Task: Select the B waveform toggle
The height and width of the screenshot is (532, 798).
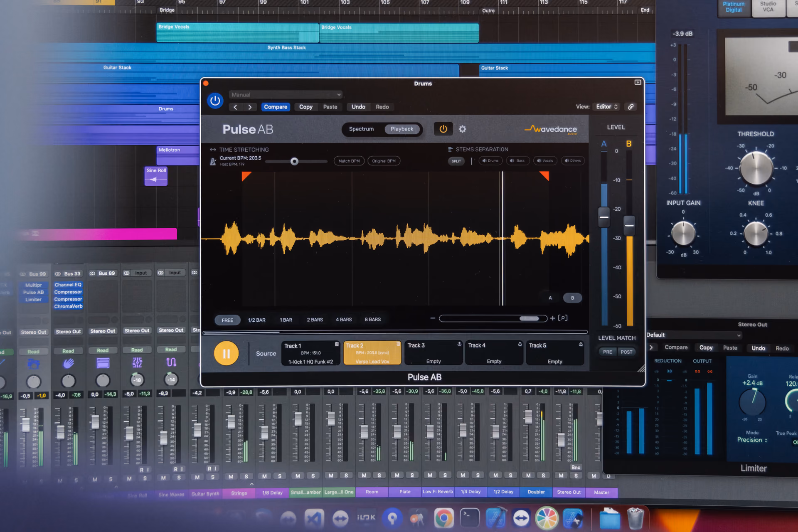Action: click(x=572, y=298)
